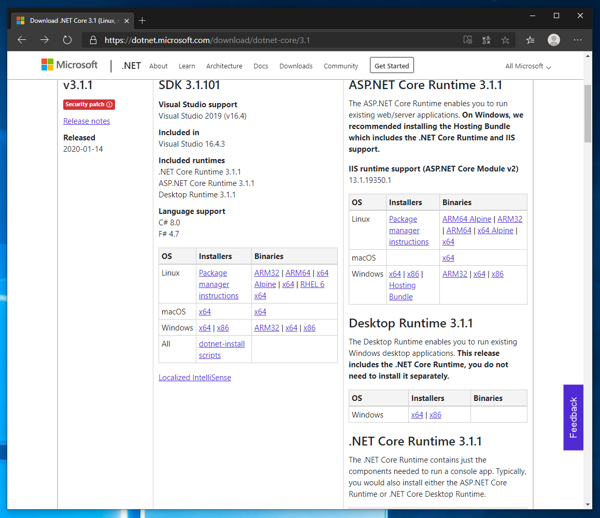Open the Downloads menu item
Viewport: 600px width, 518px height.
(296, 66)
